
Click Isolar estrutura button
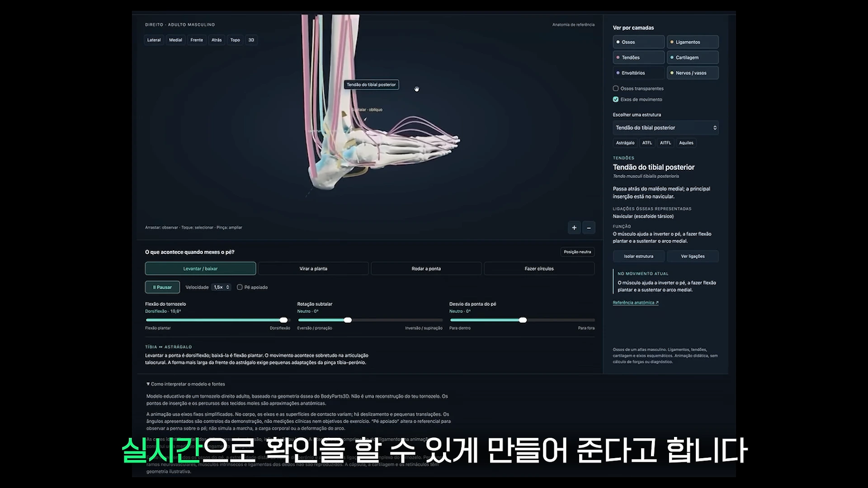(x=638, y=256)
